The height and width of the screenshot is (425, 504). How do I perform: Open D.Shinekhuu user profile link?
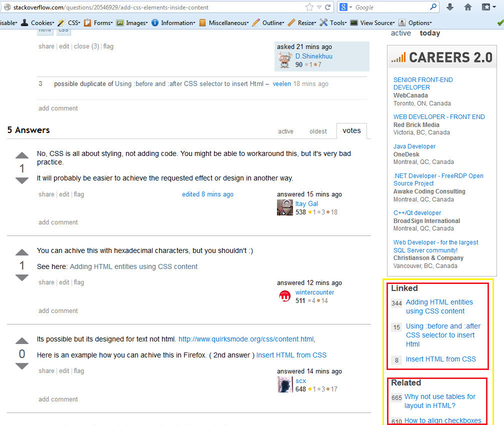click(313, 56)
